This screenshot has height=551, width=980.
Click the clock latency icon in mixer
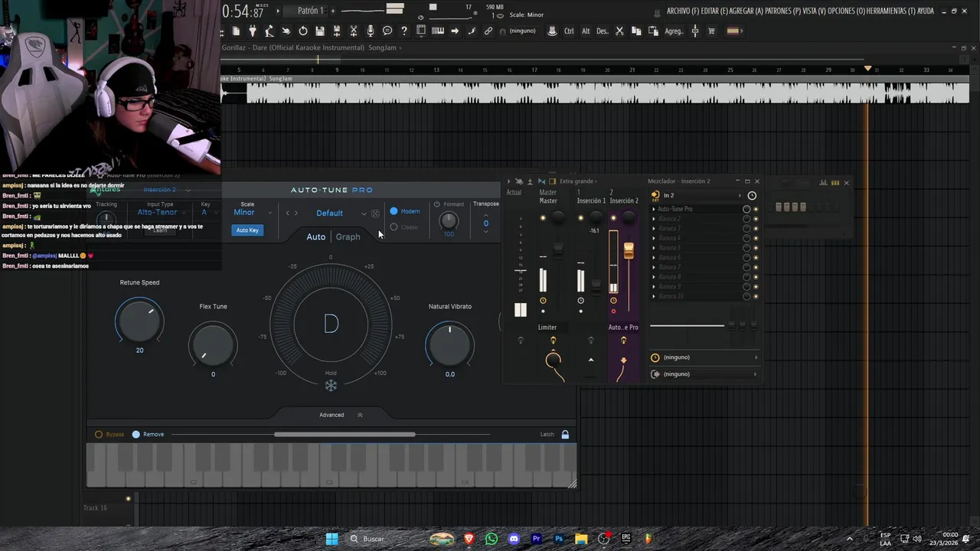click(752, 195)
